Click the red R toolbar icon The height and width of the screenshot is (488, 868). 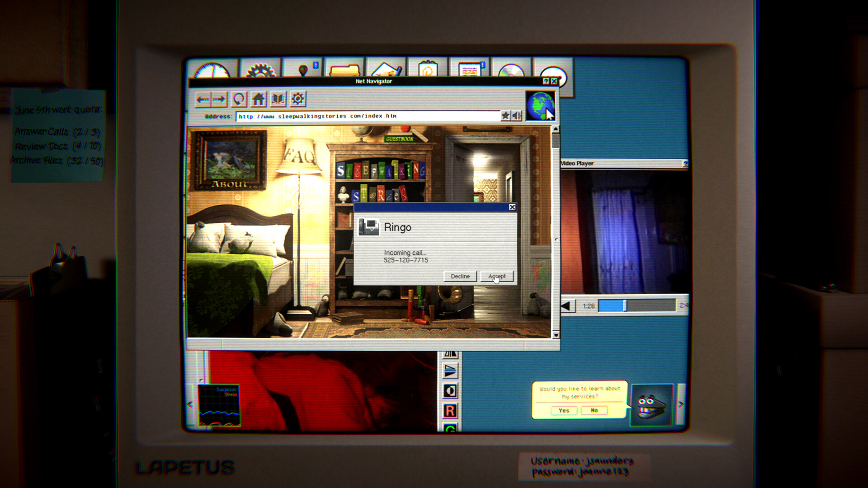(450, 411)
